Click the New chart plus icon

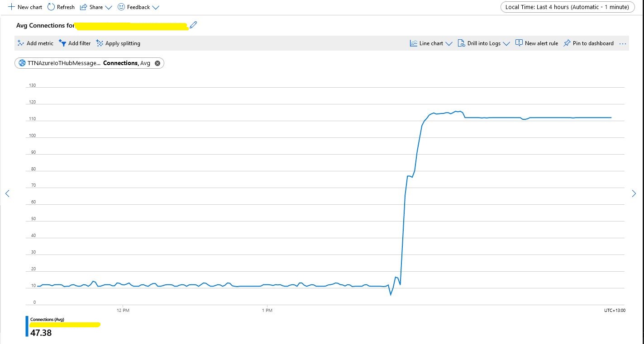(12, 7)
